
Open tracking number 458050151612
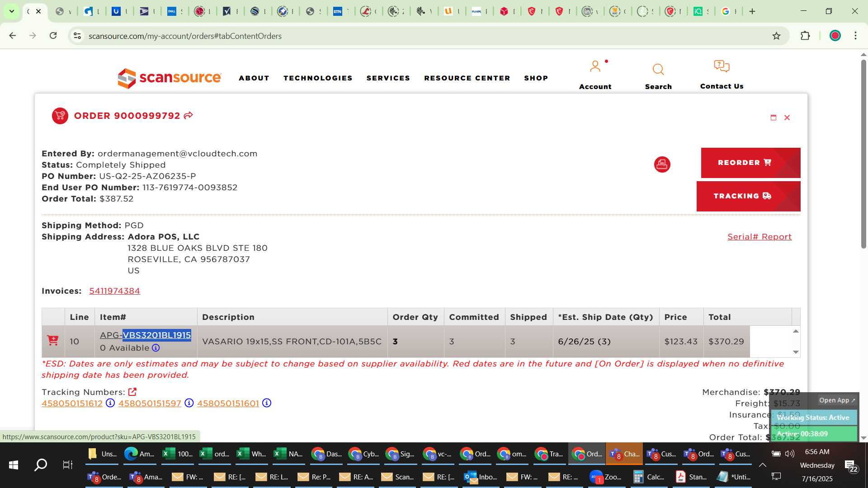pyautogui.click(x=72, y=403)
